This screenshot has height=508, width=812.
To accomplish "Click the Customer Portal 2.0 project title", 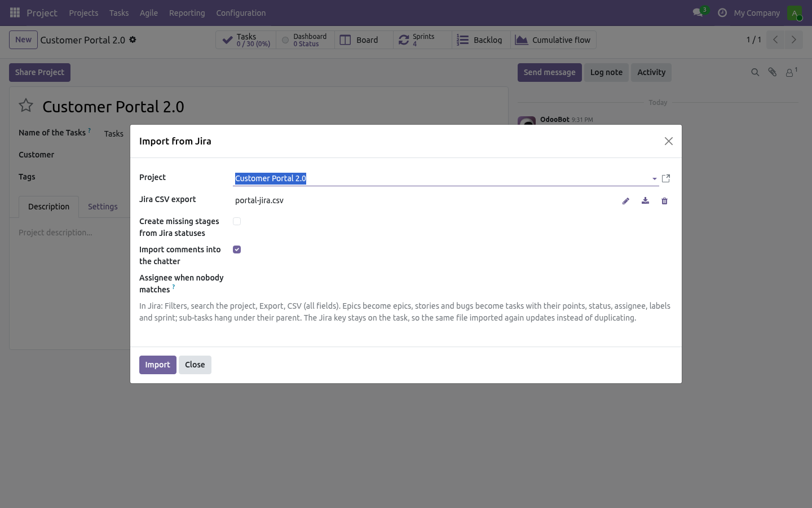I will [x=113, y=107].
